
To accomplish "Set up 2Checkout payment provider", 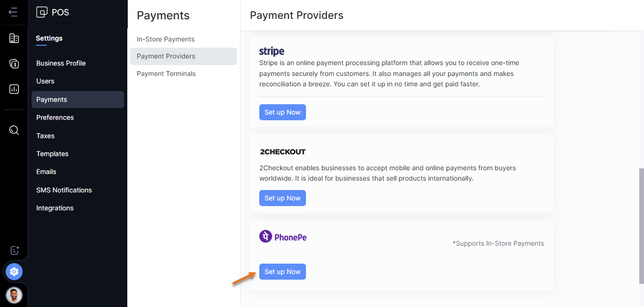I will (282, 198).
